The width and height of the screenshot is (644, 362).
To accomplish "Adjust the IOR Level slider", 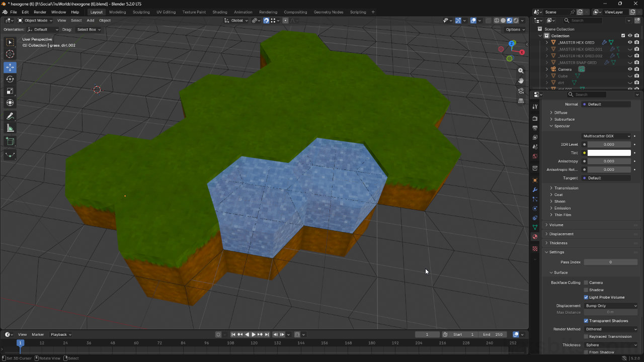I will (609, 144).
